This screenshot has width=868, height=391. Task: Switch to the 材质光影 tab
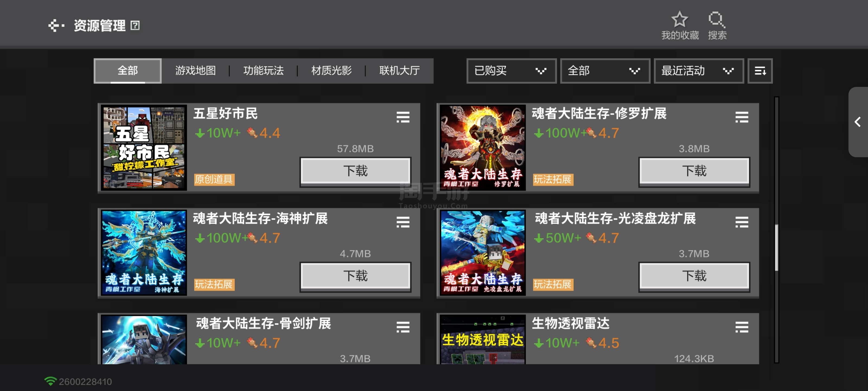(x=331, y=71)
